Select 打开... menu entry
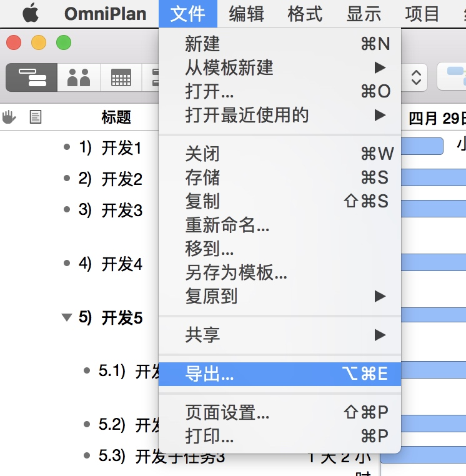The height and width of the screenshot is (476, 466). [280, 91]
